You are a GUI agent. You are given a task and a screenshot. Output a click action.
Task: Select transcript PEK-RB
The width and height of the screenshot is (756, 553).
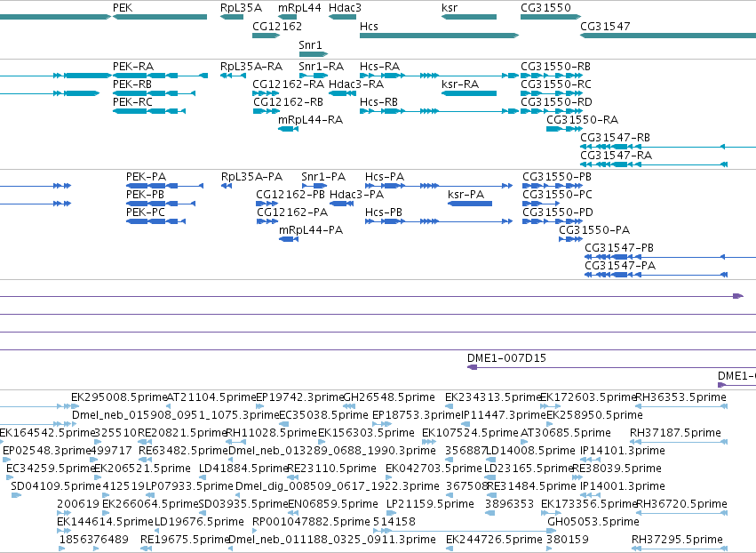[x=155, y=93]
